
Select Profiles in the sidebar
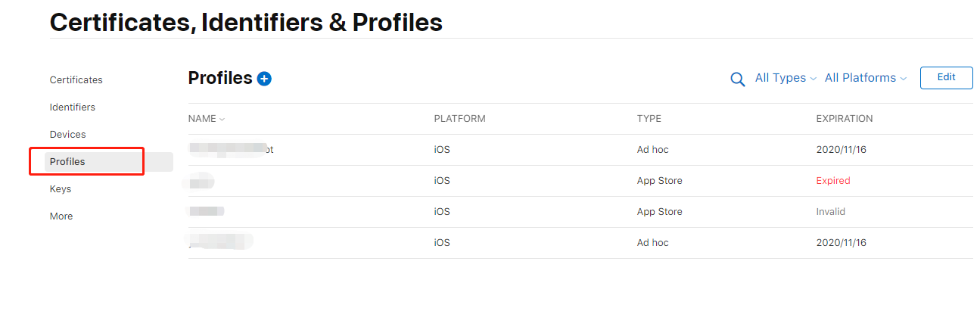[x=109, y=162]
